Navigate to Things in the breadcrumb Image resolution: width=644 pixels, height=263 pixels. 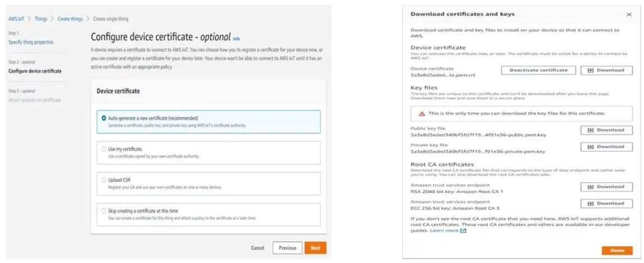click(41, 19)
